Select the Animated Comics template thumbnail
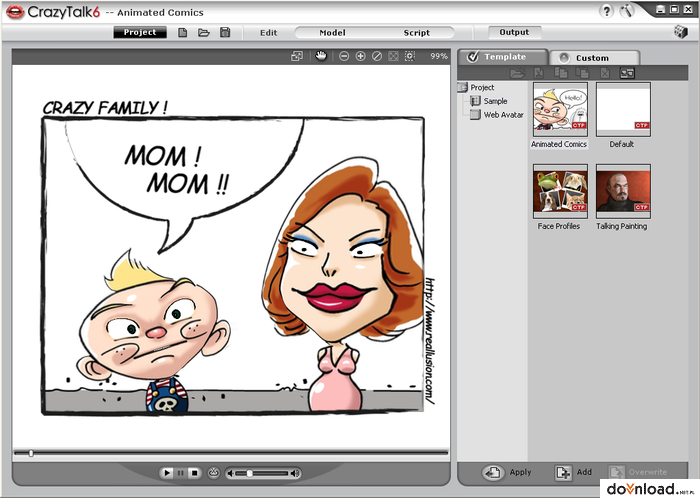Image resolution: width=700 pixels, height=498 pixels. click(x=560, y=109)
